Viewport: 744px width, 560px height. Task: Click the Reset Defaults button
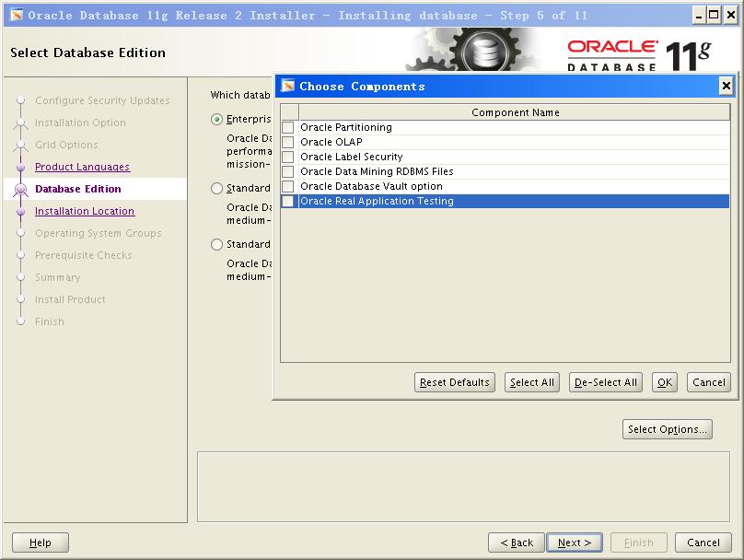(454, 382)
